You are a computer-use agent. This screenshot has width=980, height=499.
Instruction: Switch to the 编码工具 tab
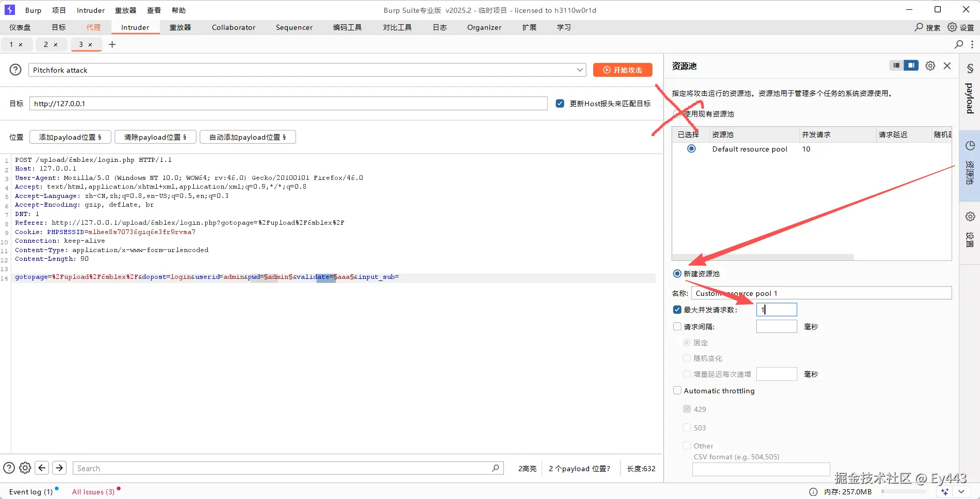[x=347, y=27]
